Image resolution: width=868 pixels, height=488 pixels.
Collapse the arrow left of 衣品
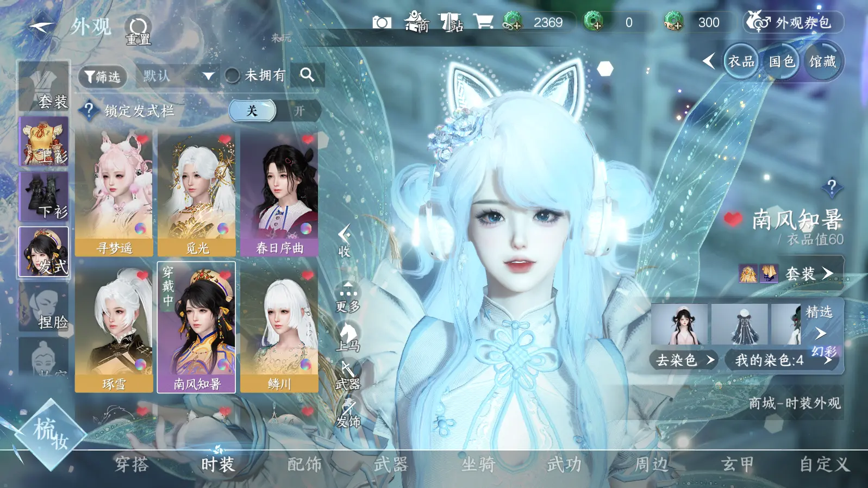click(709, 61)
